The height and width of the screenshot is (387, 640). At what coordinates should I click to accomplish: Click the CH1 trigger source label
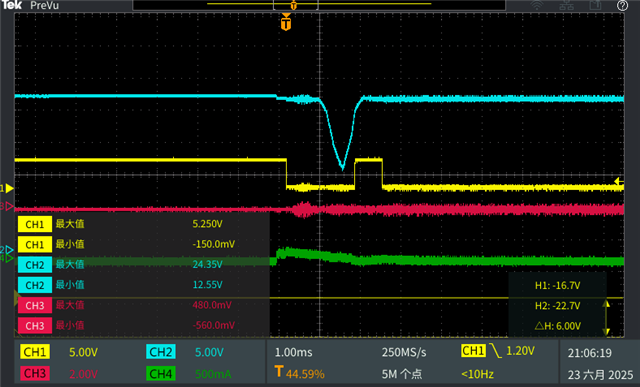(473, 351)
